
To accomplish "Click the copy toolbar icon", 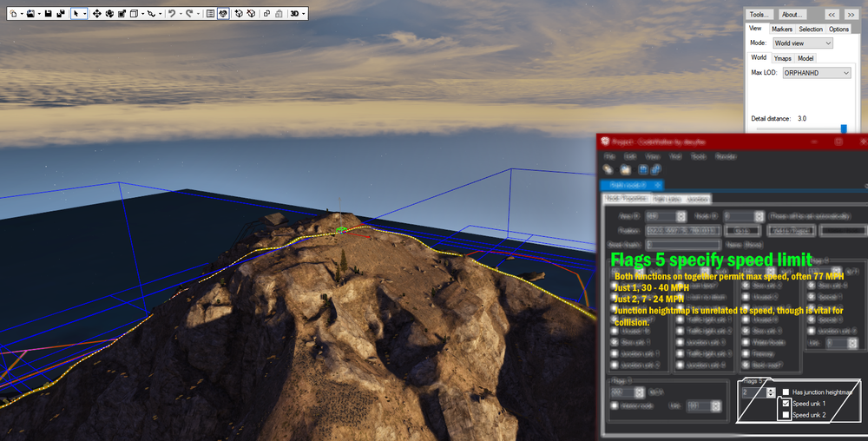I will point(266,14).
